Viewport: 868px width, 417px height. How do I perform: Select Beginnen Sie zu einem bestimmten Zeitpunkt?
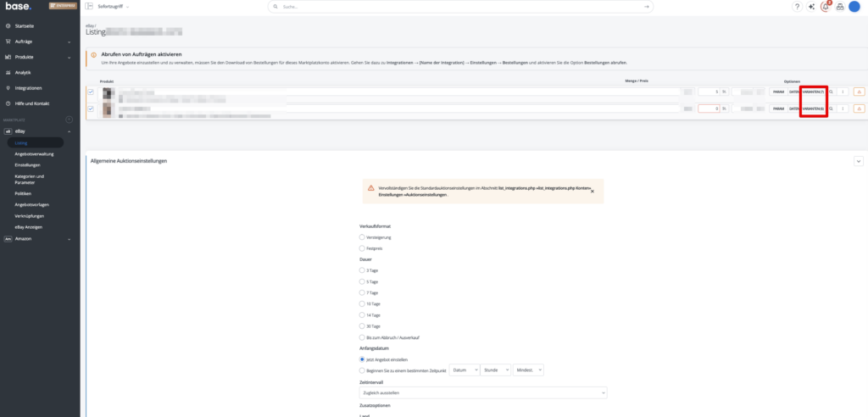coord(362,370)
